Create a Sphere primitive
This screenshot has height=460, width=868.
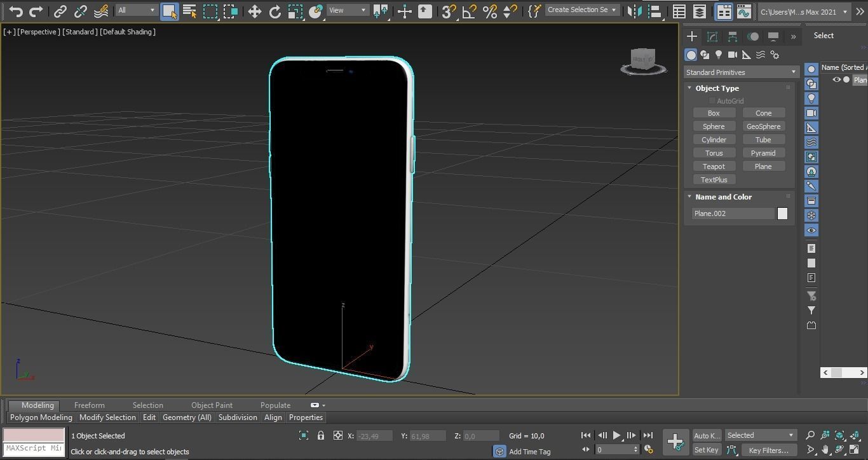714,126
